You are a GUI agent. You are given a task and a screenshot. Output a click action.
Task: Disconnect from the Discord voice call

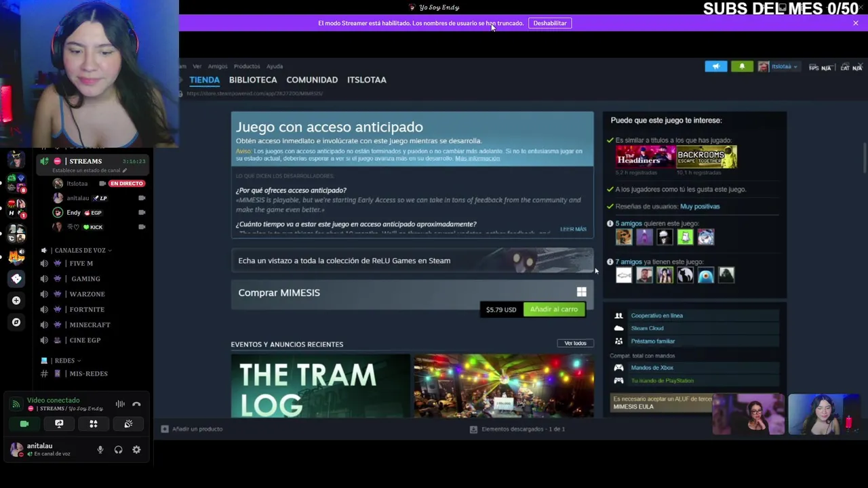tap(136, 404)
